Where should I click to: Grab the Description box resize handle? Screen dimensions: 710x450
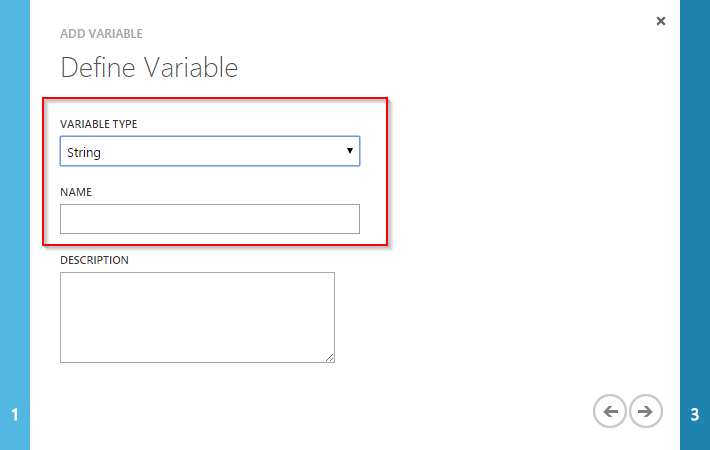(x=329, y=356)
